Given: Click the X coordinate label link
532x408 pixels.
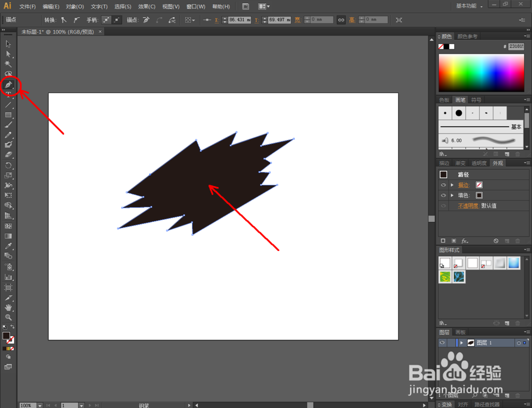Looking at the screenshot, I should [x=217, y=20].
